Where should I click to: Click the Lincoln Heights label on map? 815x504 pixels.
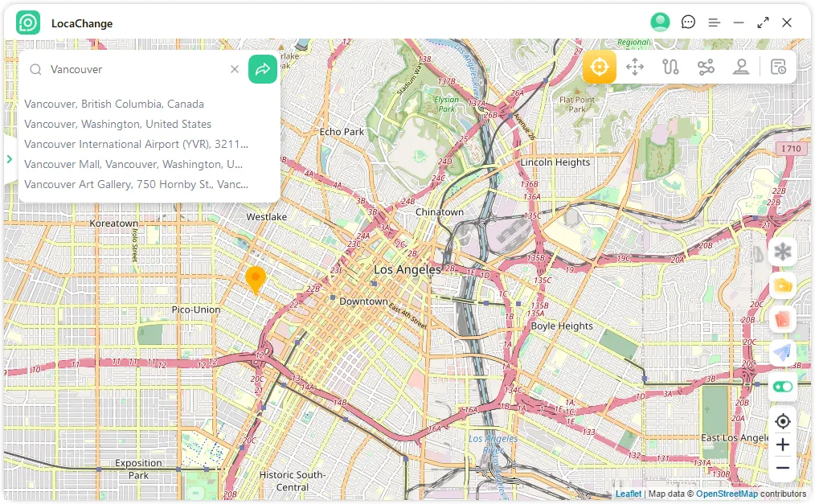point(555,162)
